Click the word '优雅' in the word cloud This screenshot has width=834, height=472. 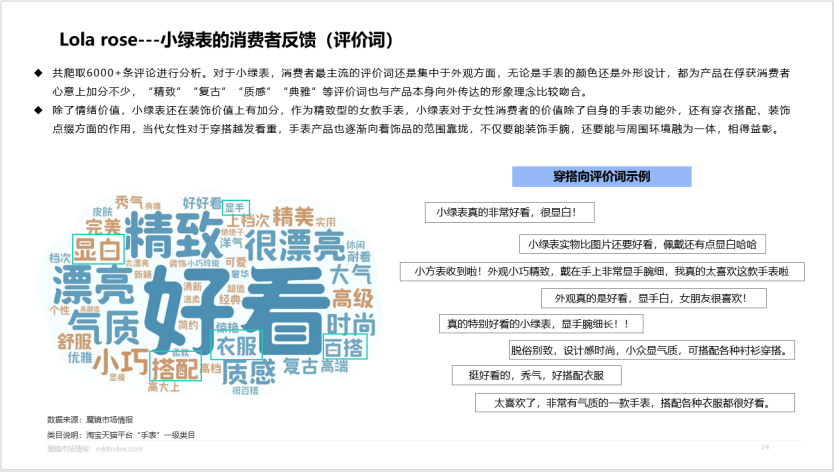pos(81,357)
